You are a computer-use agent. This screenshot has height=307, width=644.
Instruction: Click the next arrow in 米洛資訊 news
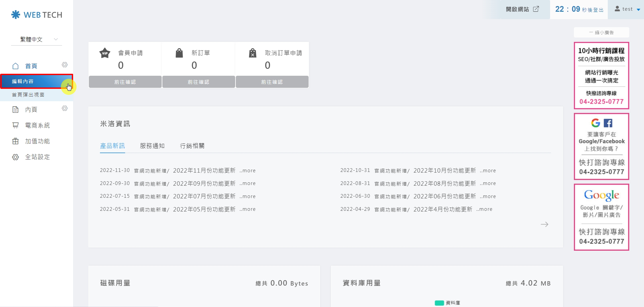[x=544, y=224]
